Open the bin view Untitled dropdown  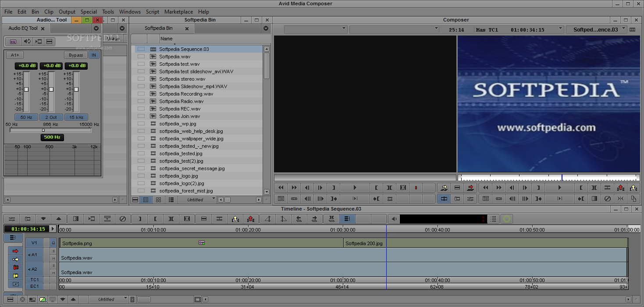tap(197, 200)
